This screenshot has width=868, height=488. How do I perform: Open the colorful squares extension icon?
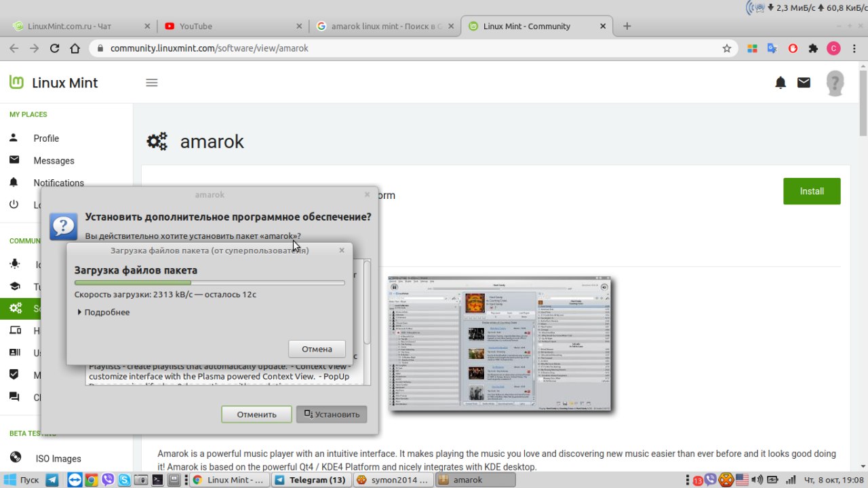point(751,48)
